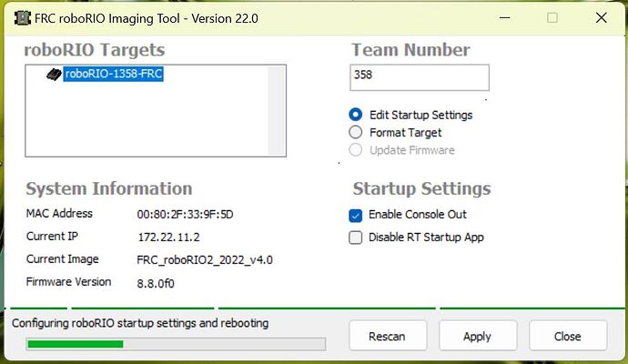Click the Close button

(x=568, y=336)
